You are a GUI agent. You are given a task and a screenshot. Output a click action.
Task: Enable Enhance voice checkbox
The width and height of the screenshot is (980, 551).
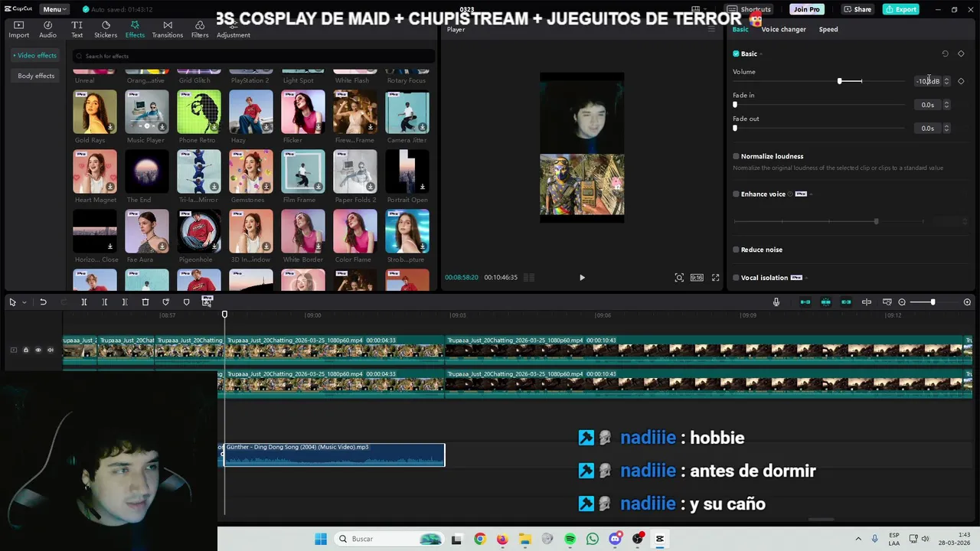(x=736, y=194)
